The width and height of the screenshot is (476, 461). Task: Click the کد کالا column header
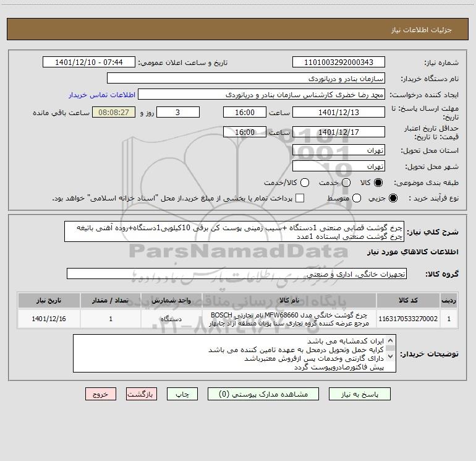click(x=408, y=301)
